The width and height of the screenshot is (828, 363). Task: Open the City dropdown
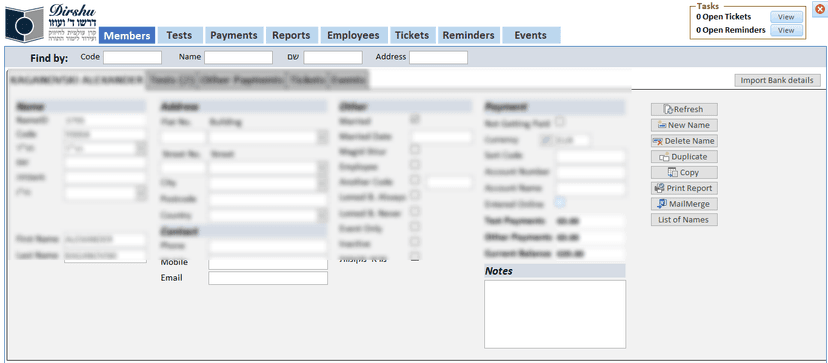(x=322, y=184)
